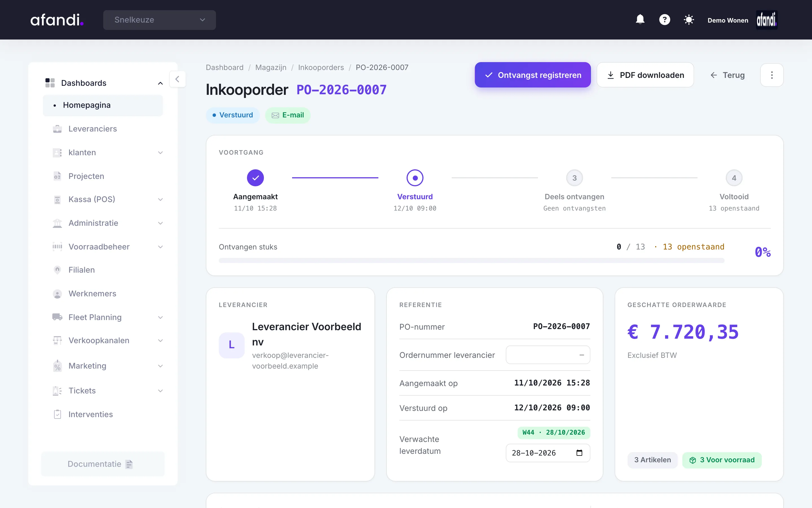Go to Magazijn breadcrumb
The width and height of the screenshot is (812, 508).
tap(270, 67)
